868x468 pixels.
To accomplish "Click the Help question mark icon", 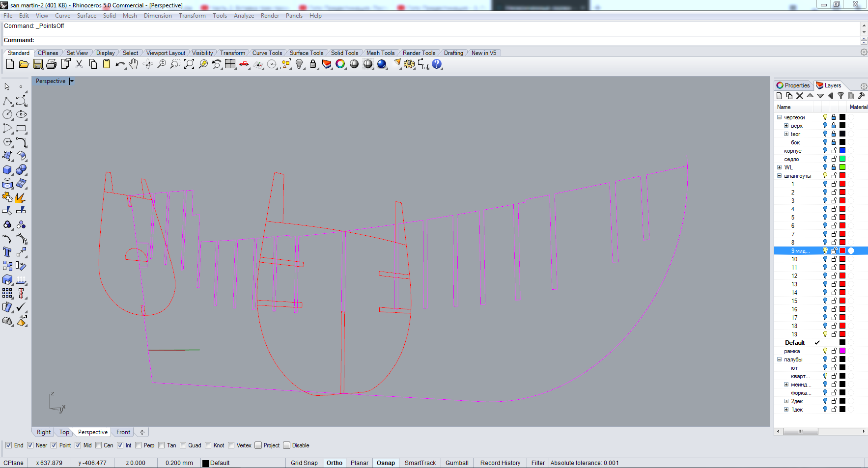I will click(437, 64).
